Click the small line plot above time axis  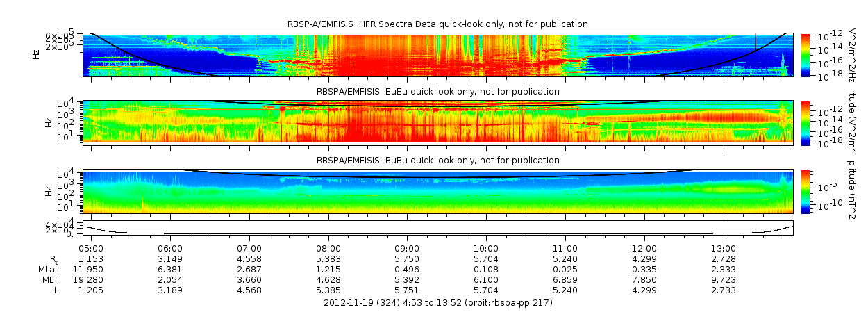pos(437,229)
